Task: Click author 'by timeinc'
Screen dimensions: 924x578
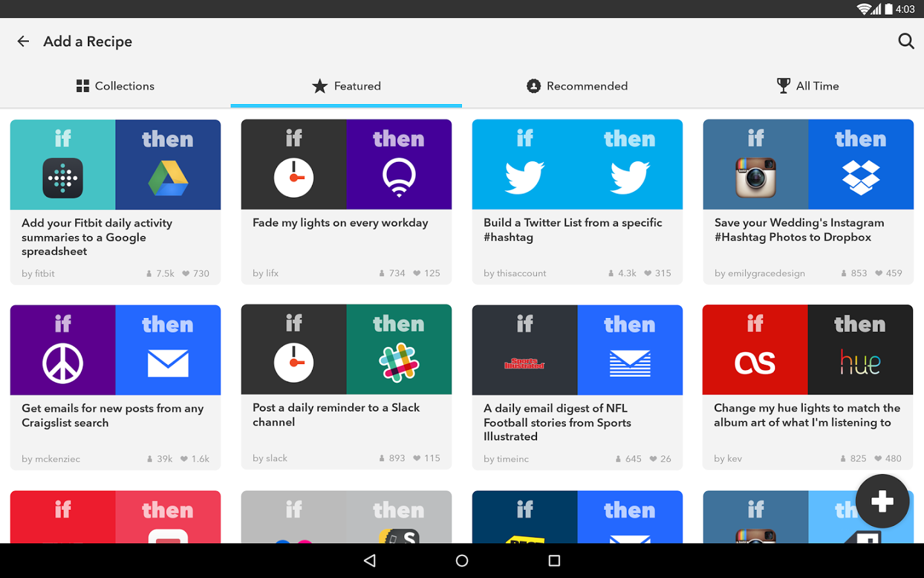Action: 506,459
